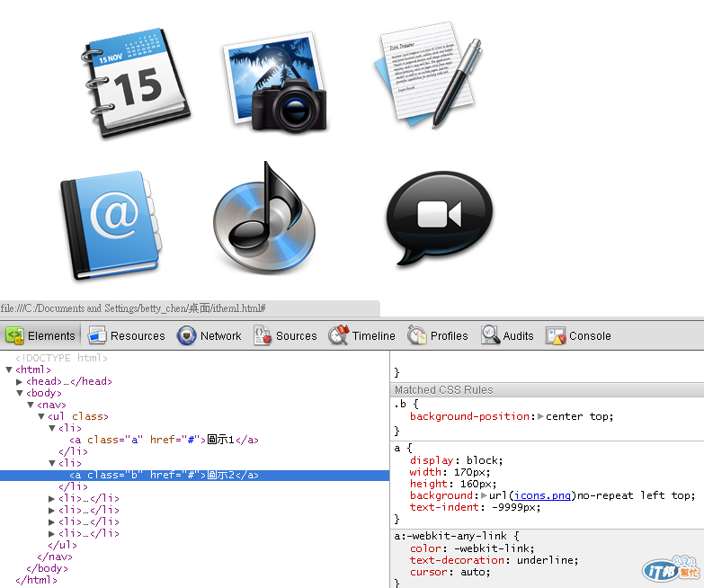The height and width of the screenshot is (588, 704).
Task: Click the closing </body> tag
Action: click(x=47, y=568)
